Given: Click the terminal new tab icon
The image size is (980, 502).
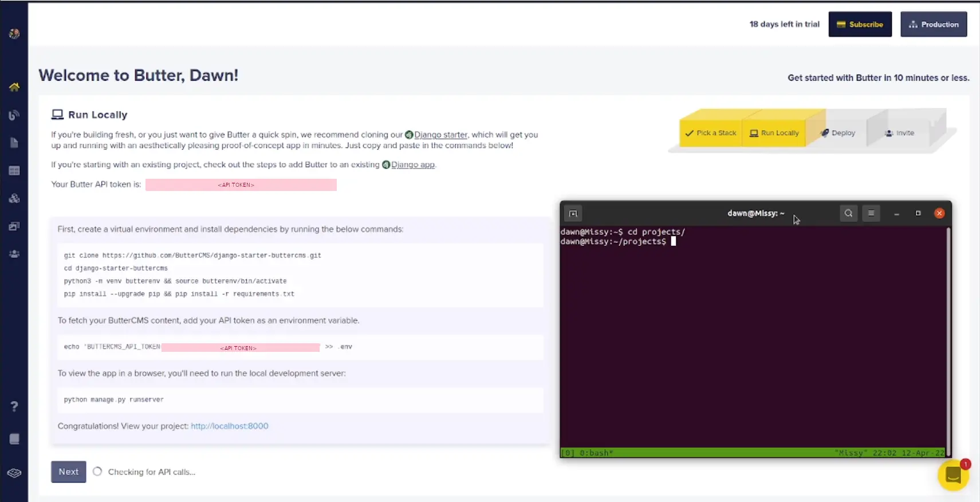Looking at the screenshot, I should pyautogui.click(x=573, y=213).
